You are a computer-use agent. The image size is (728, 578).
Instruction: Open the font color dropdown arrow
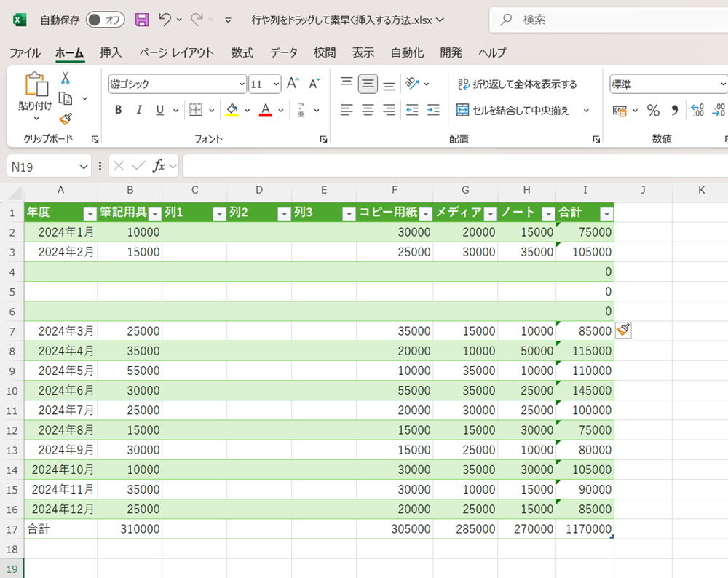point(281,111)
